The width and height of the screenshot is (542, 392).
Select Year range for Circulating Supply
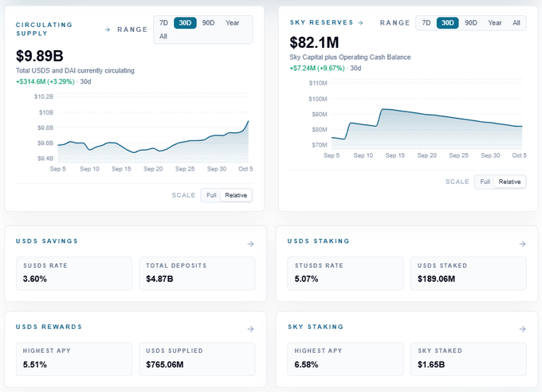coord(232,23)
